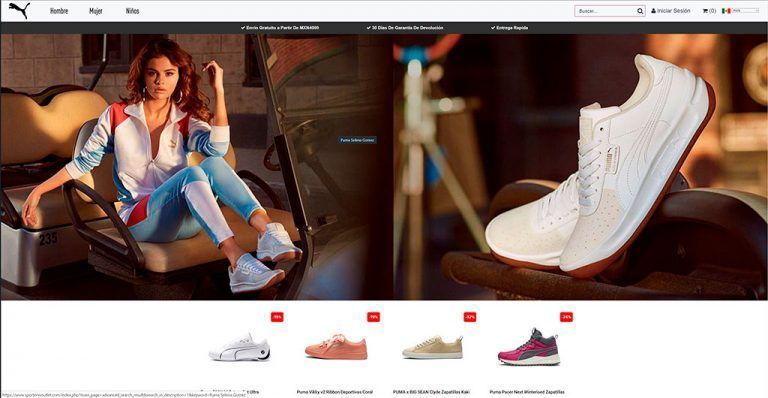768x398 pixels.
Task: Click the user silhouette icon
Action: pyautogui.click(x=653, y=11)
